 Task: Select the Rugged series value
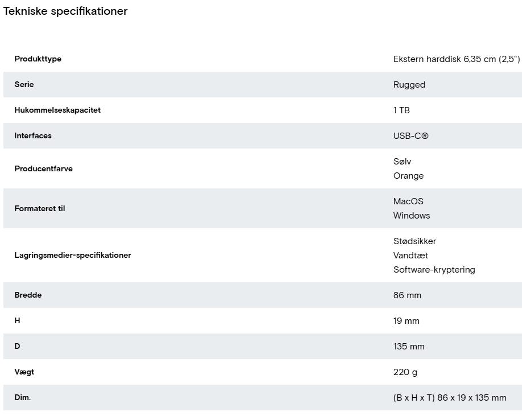tap(409, 85)
